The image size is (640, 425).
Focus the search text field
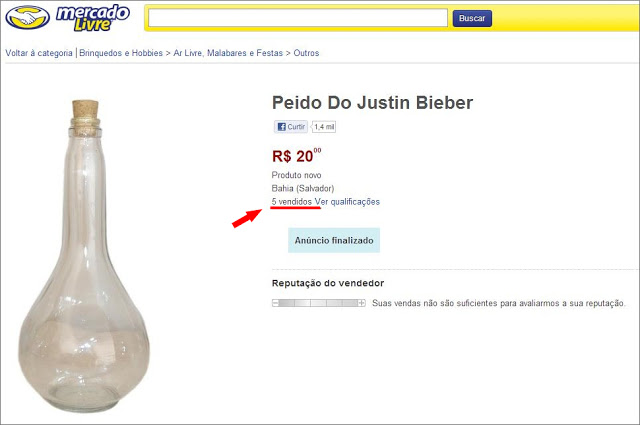click(298, 18)
